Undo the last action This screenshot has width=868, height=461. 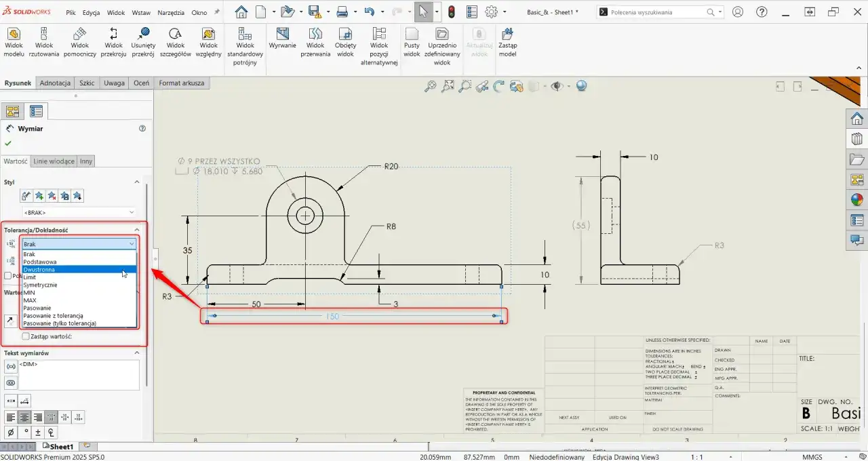(369, 12)
